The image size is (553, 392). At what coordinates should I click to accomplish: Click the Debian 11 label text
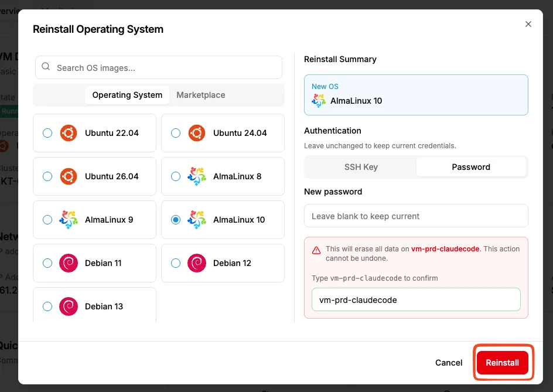(103, 263)
